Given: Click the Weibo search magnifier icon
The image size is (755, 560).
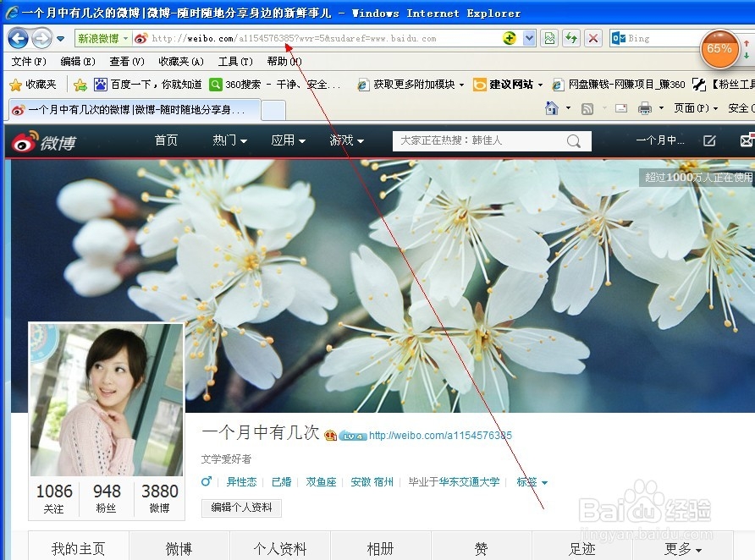Looking at the screenshot, I should click(574, 141).
